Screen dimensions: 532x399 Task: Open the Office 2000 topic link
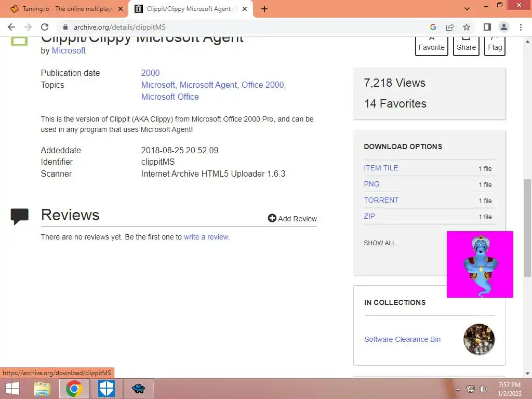tap(262, 85)
